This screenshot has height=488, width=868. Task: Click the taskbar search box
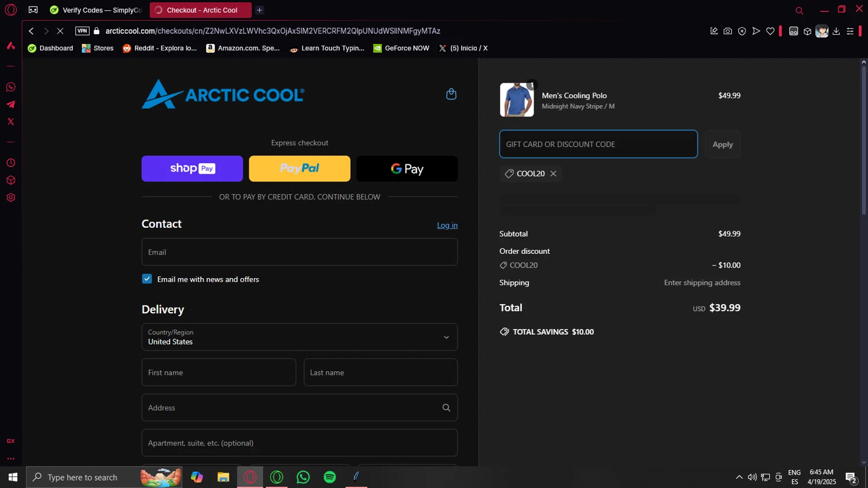[104, 477]
